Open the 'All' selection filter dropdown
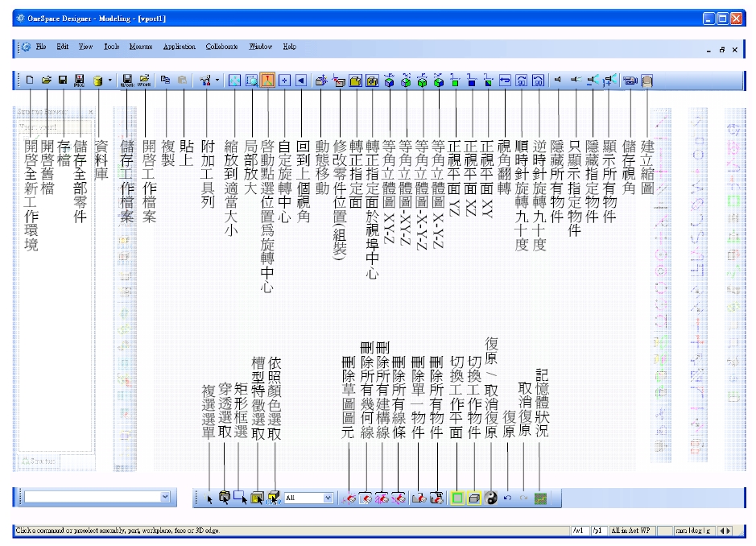 (x=328, y=498)
